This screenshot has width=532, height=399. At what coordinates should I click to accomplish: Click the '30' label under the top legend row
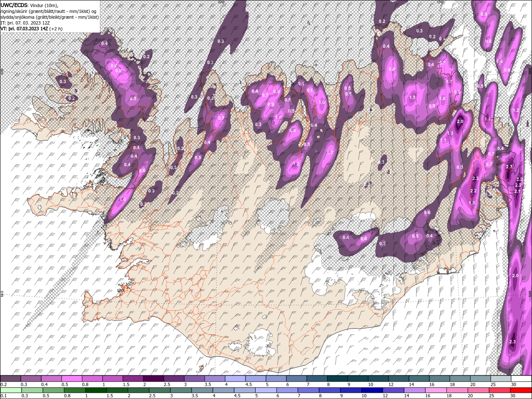coord(514,384)
